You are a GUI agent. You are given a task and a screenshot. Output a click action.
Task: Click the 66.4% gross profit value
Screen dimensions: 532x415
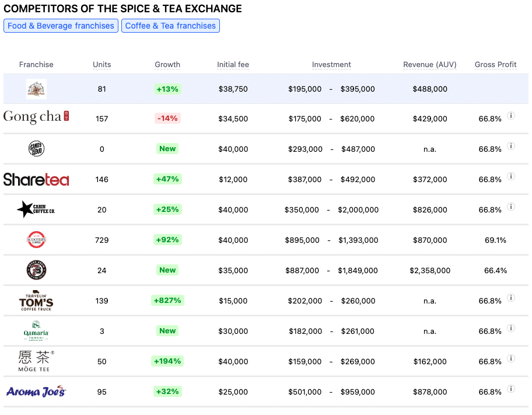pyautogui.click(x=495, y=270)
